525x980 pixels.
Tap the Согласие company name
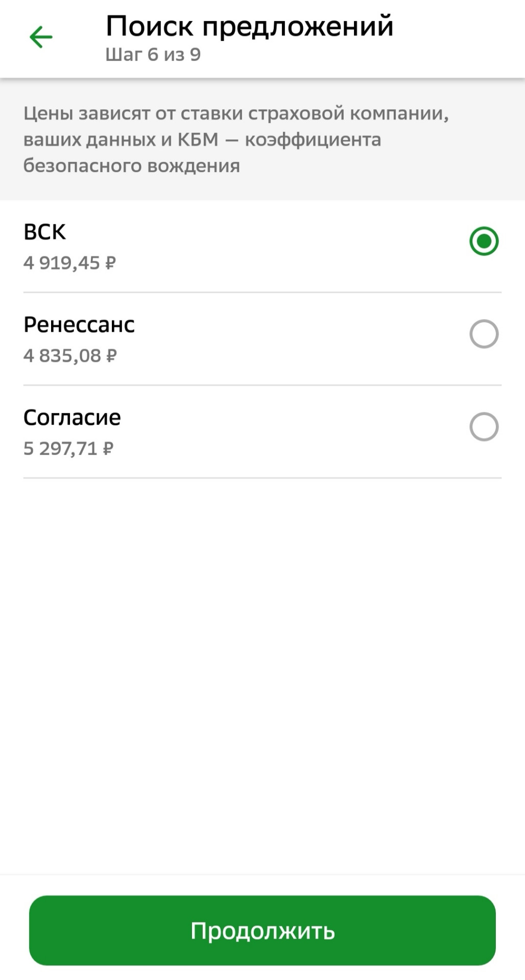click(x=72, y=418)
